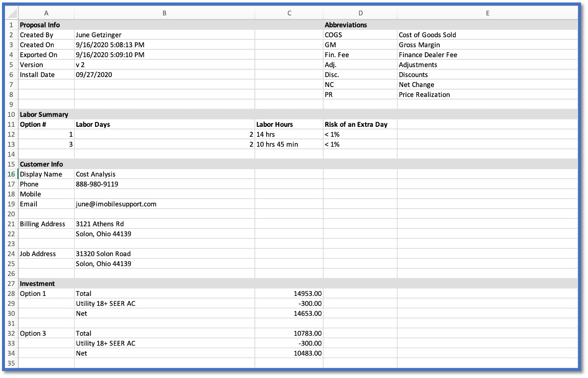Image resolution: width=588 pixels, height=378 pixels.
Task: Click the 'Labor Days' header cell
Action: pyautogui.click(x=164, y=124)
